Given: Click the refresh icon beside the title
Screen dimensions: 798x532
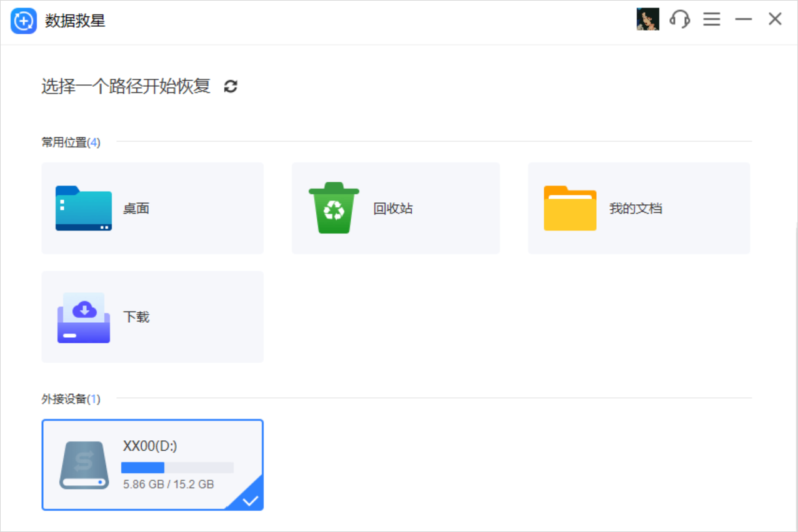Looking at the screenshot, I should [231, 86].
